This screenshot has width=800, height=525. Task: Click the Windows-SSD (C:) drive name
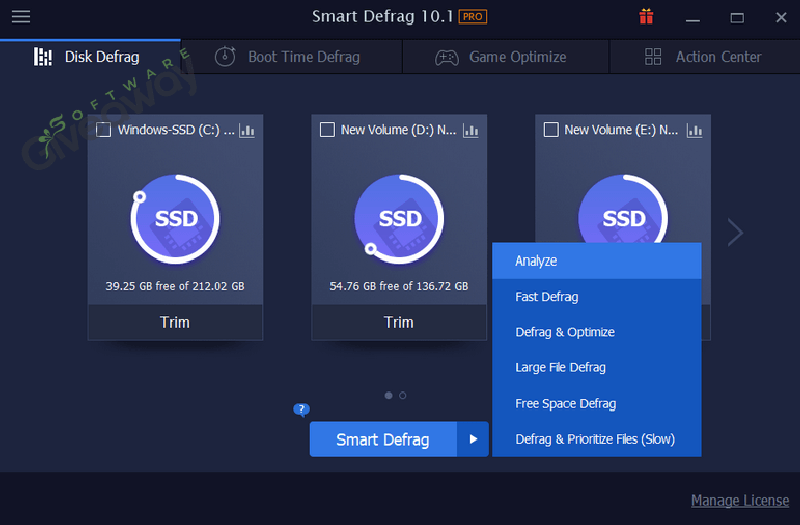click(x=176, y=130)
